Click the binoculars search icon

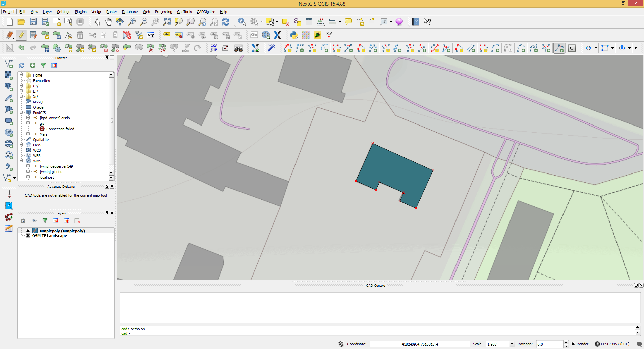tap(238, 48)
